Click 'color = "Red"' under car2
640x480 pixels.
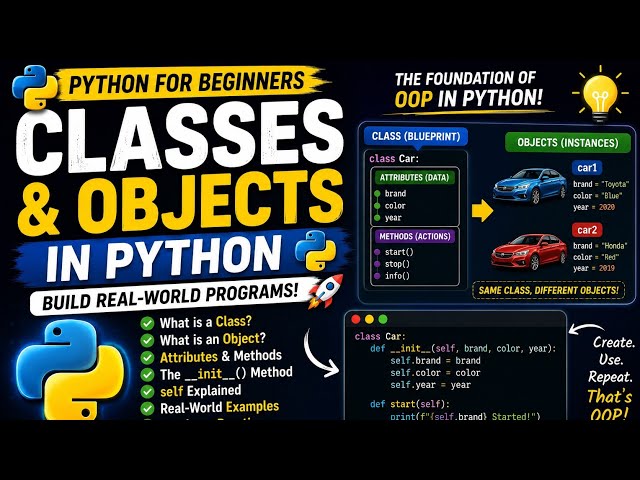pos(596,257)
